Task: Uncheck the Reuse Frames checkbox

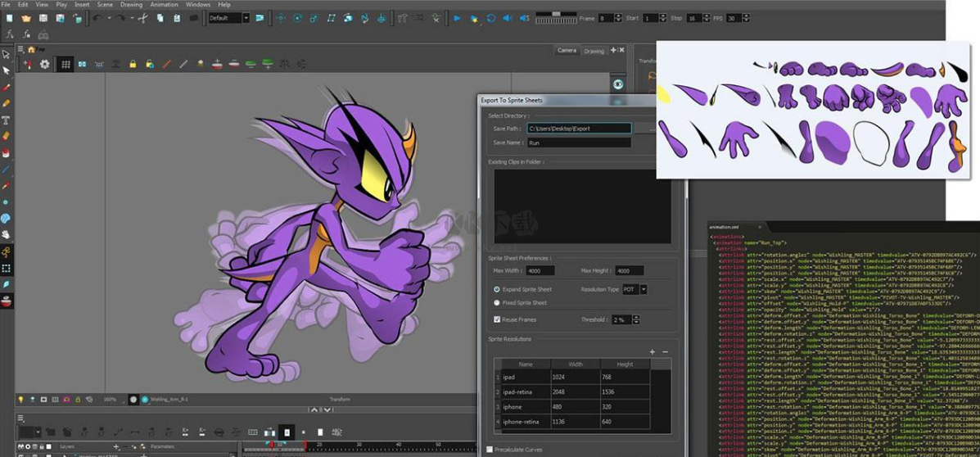Action: [x=497, y=319]
